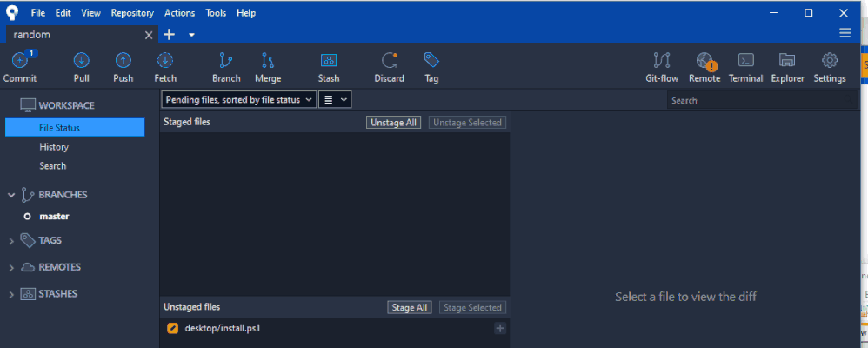Open the File menu
Screen dimensions: 868x348
(x=38, y=13)
